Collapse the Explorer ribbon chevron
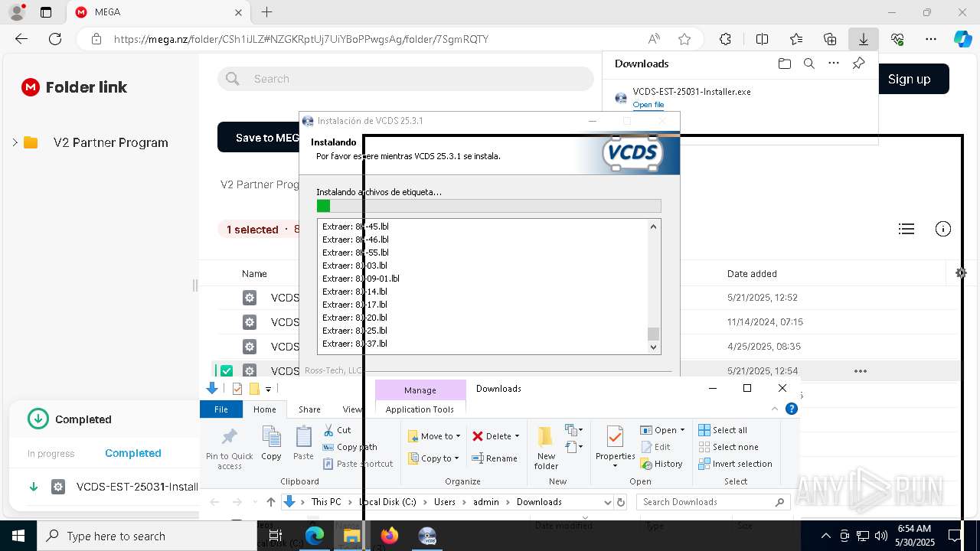 [775, 409]
